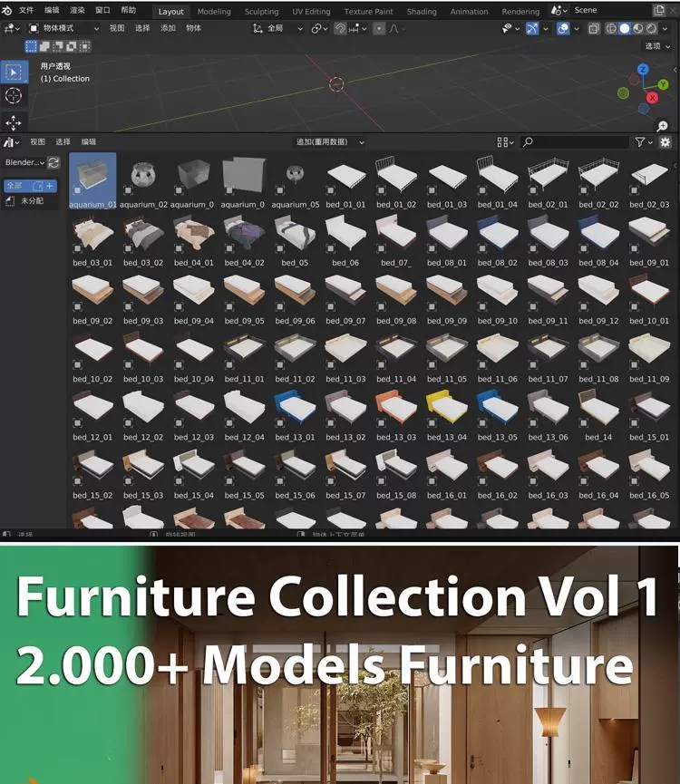This screenshot has height=784, width=680.
Task: Toggle snapping magnet
Action: [341, 28]
